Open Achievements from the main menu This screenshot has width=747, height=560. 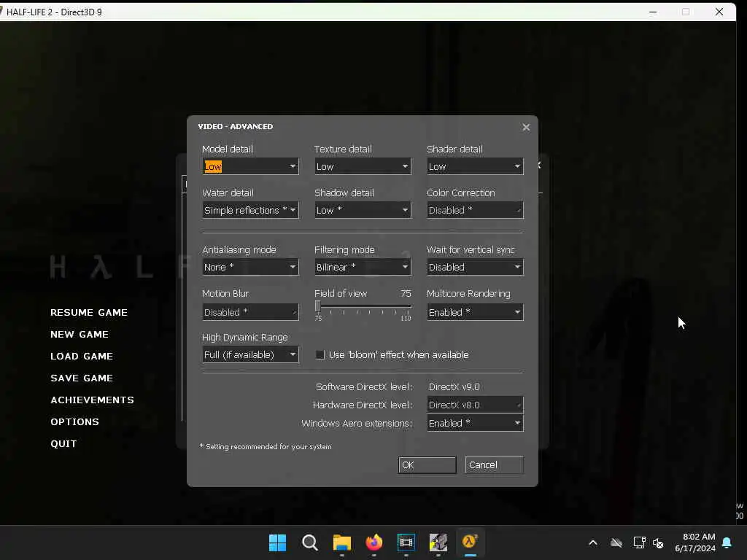(x=93, y=400)
